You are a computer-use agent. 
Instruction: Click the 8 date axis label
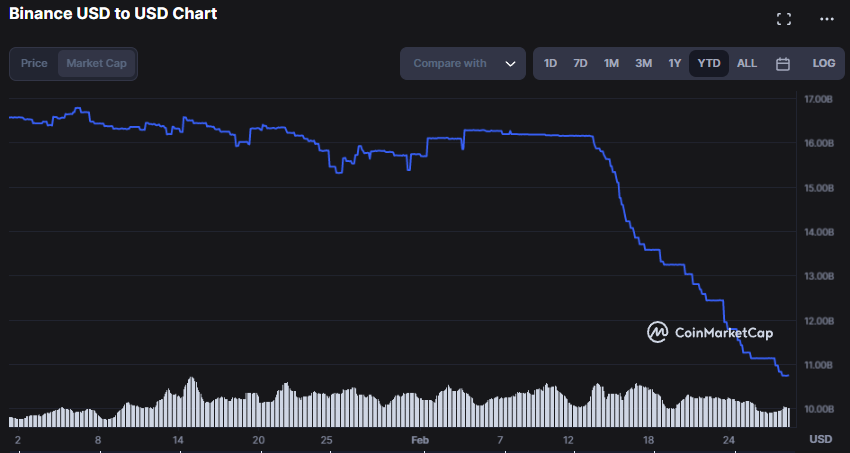click(98, 439)
